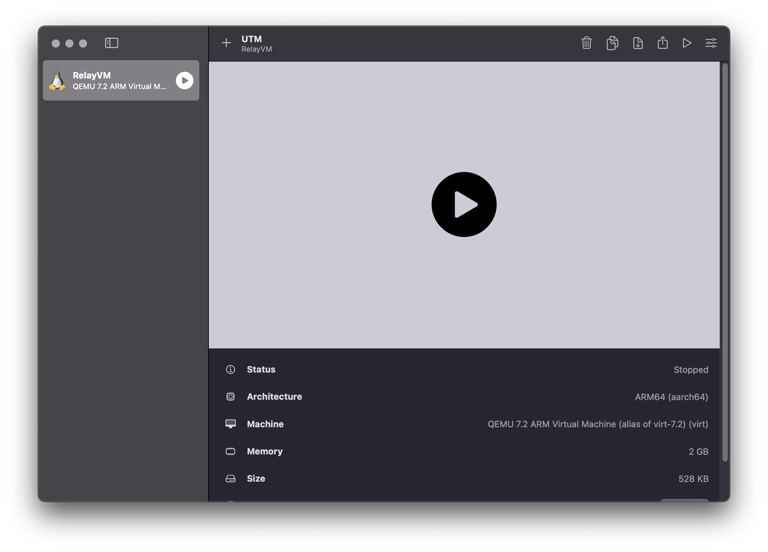The image size is (768, 552).
Task: Click the Architecture chip icon
Action: (231, 397)
